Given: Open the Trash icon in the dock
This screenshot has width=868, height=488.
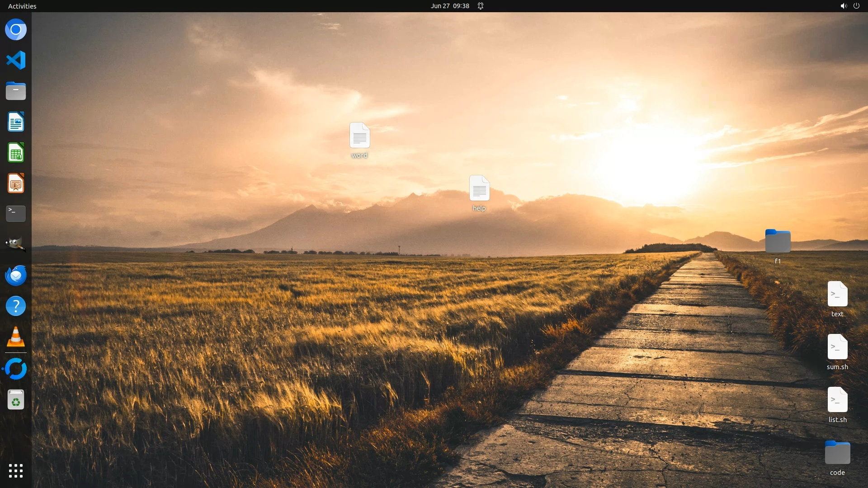Looking at the screenshot, I should click(16, 400).
